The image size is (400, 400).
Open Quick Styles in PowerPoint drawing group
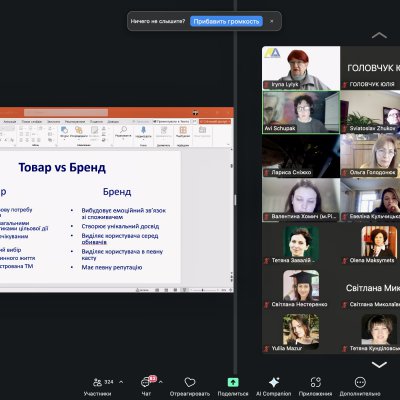click(94, 133)
